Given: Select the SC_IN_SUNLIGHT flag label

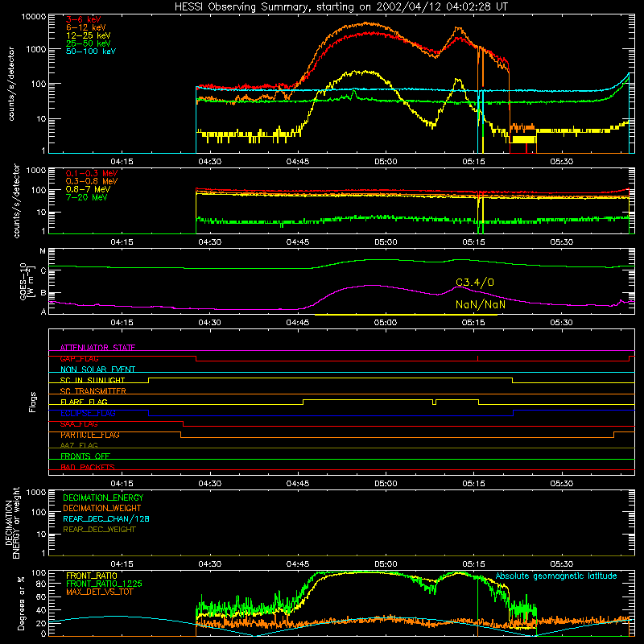Looking at the screenshot, I should (x=93, y=380).
